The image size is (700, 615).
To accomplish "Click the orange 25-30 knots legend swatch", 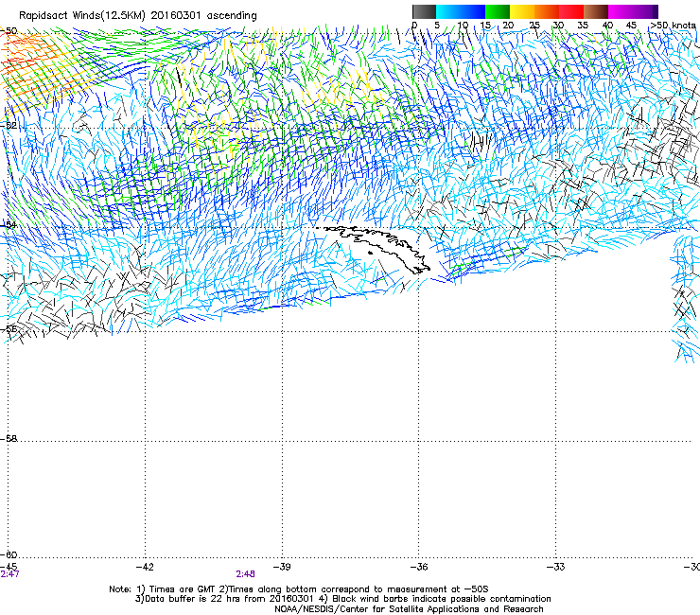I will pyautogui.click(x=547, y=11).
